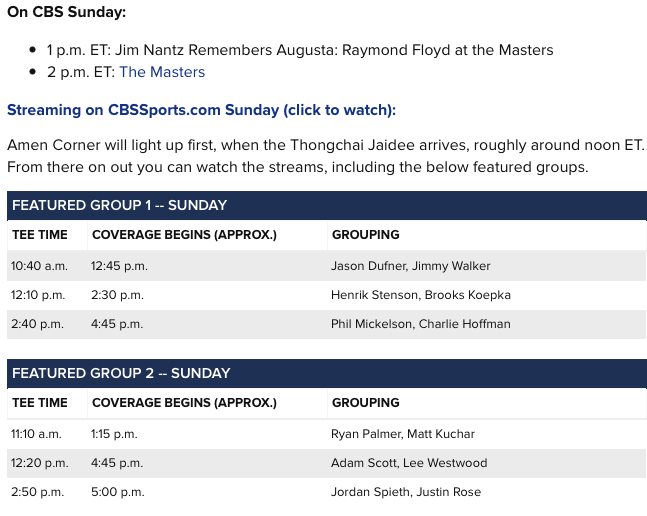
Task: Click the 11:10 a.m. tee time cell
Action: pyautogui.click(x=38, y=434)
